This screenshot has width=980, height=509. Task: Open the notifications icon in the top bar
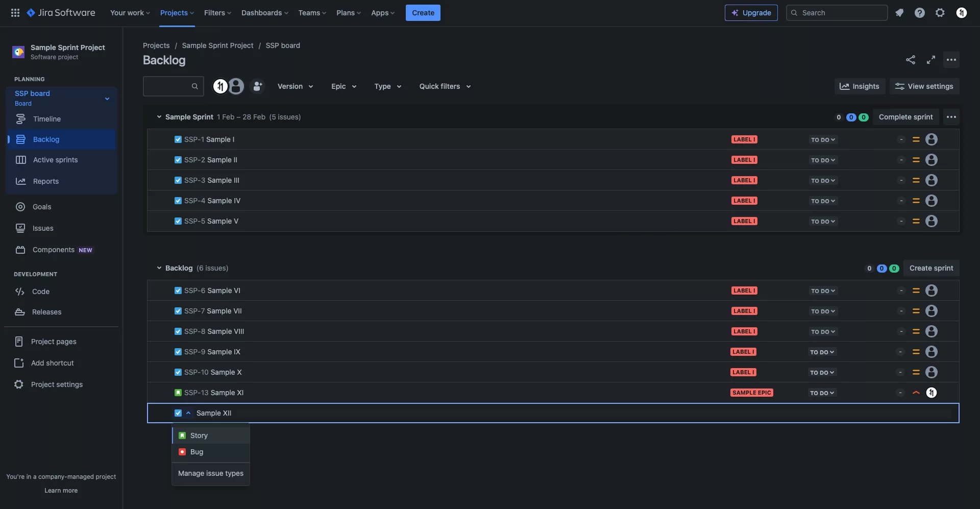[899, 13]
